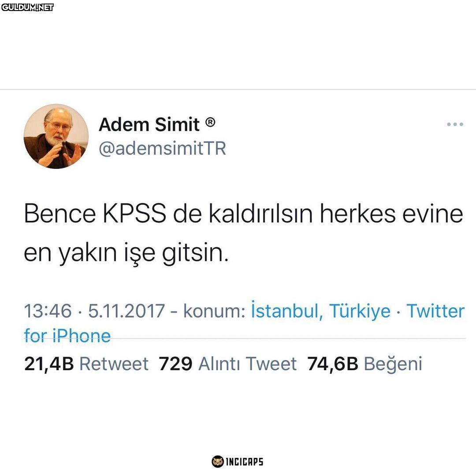Viewport: 476px width, 476px height.
Task: Click the GULDUM.NET watermark logo
Action: [27, 7]
